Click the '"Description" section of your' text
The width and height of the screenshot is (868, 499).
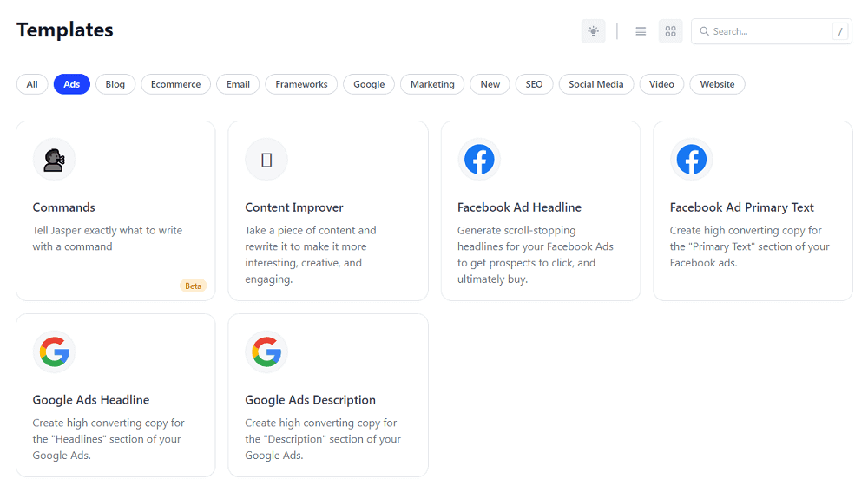coord(332,439)
